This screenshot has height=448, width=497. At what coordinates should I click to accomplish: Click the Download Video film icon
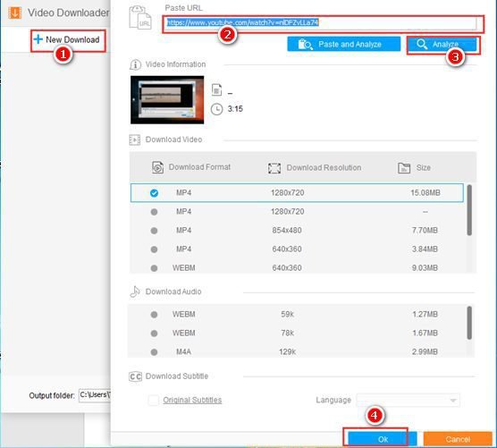135,139
